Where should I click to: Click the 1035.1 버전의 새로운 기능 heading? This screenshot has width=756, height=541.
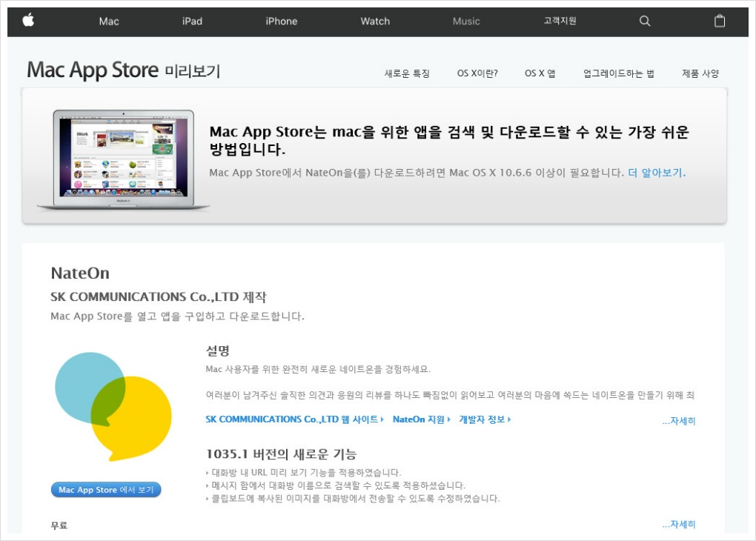click(x=282, y=454)
